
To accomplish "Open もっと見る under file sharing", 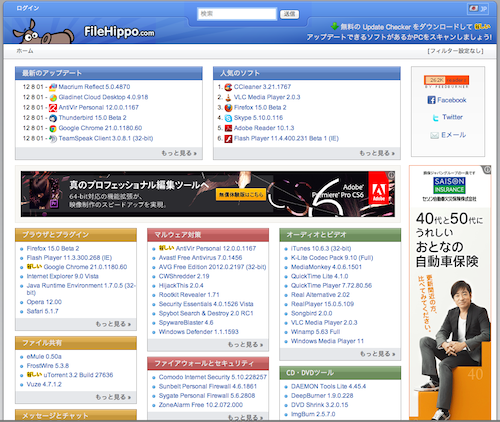I will click(x=113, y=397).
